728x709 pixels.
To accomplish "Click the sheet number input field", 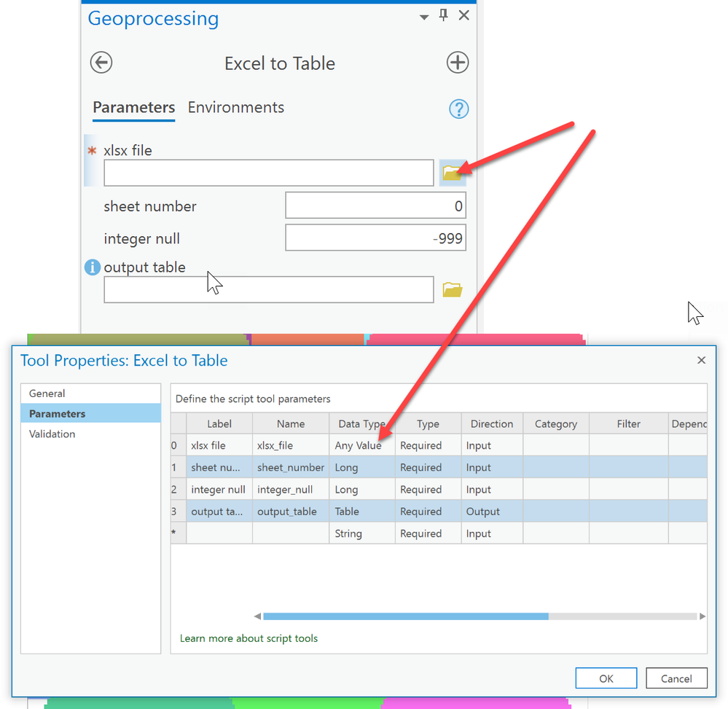I will [x=375, y=205].
